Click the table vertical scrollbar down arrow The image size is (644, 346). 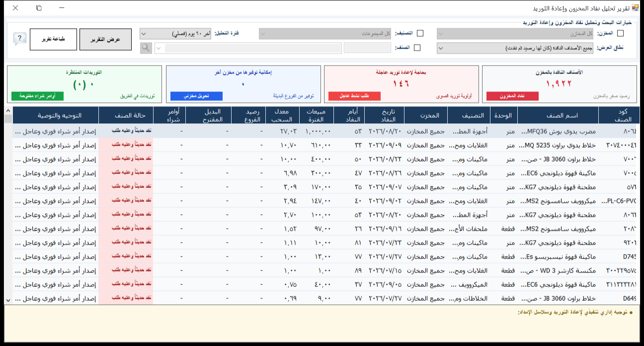click(8, 300)
